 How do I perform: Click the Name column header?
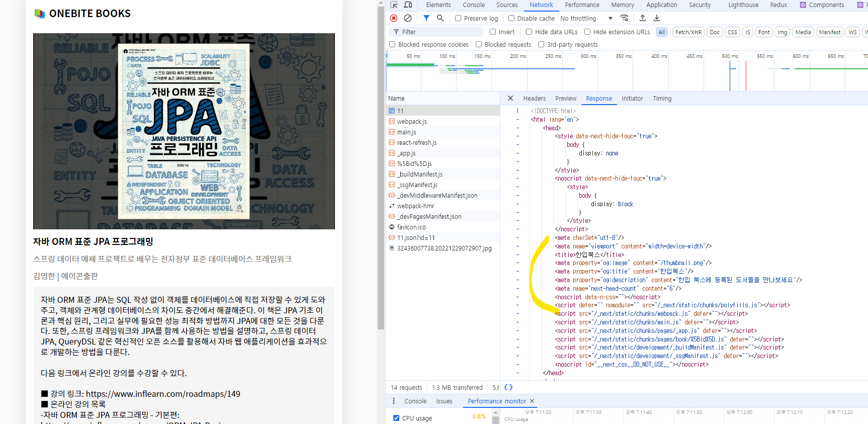point(443,99)
